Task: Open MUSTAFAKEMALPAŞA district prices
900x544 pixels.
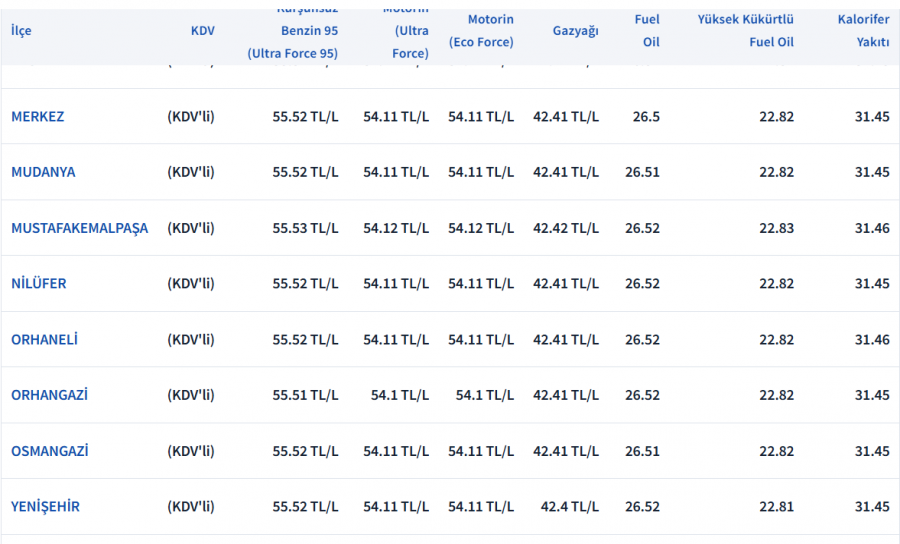Action: [79, 228]
